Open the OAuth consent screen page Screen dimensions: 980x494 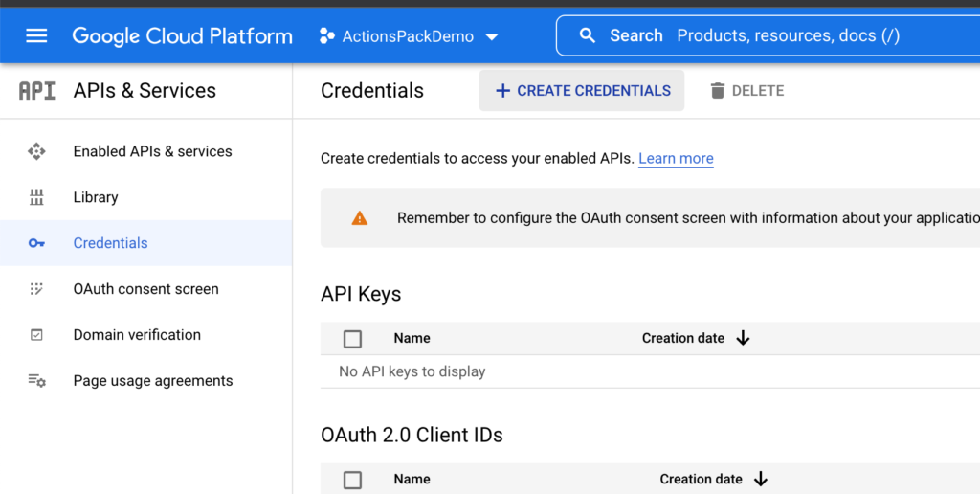pyautogui.click(x=146, y=289)
